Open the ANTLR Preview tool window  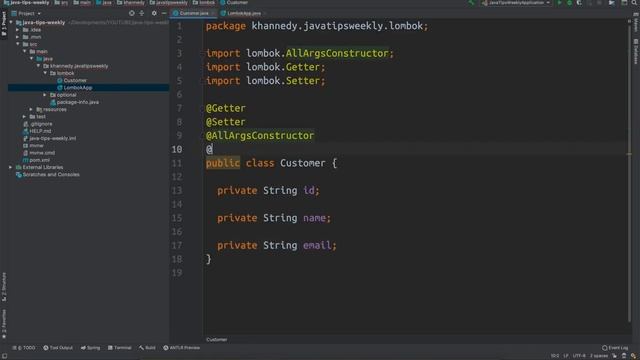point(182,348)
